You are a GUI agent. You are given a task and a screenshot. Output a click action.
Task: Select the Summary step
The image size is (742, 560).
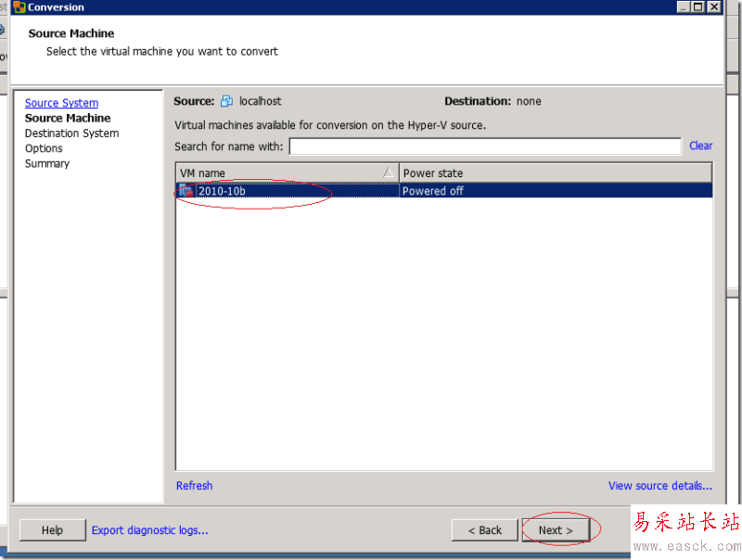[x=47, y=163]
